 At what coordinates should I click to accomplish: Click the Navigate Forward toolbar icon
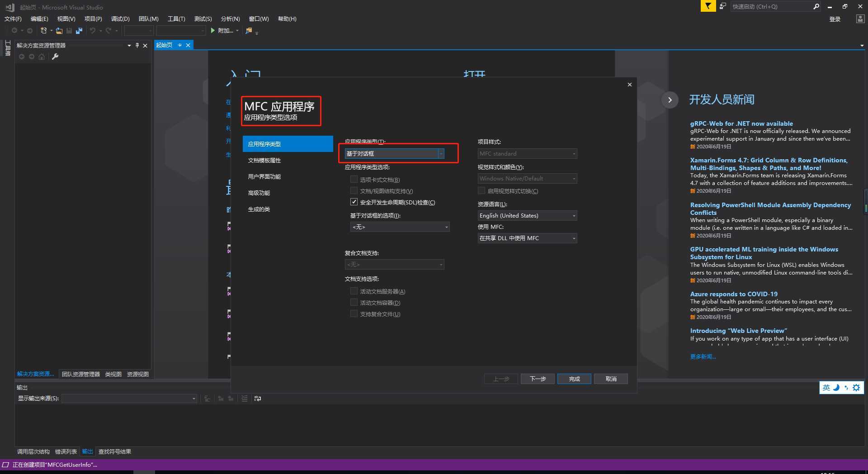30,31
